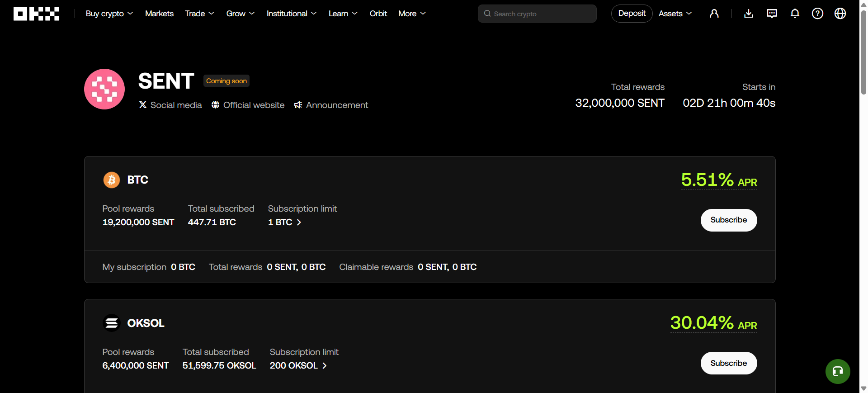
Task: Click the Official website globe icon
Action: pos(216,105)
